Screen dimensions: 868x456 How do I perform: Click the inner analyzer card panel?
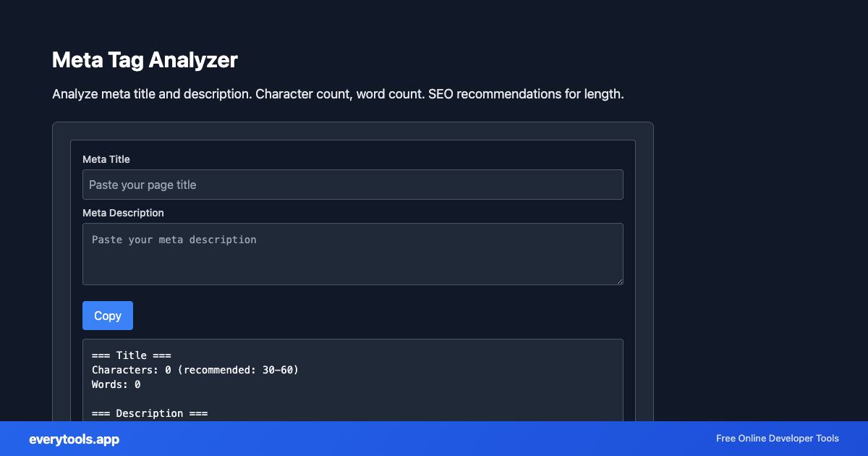(x=352, y=147)
